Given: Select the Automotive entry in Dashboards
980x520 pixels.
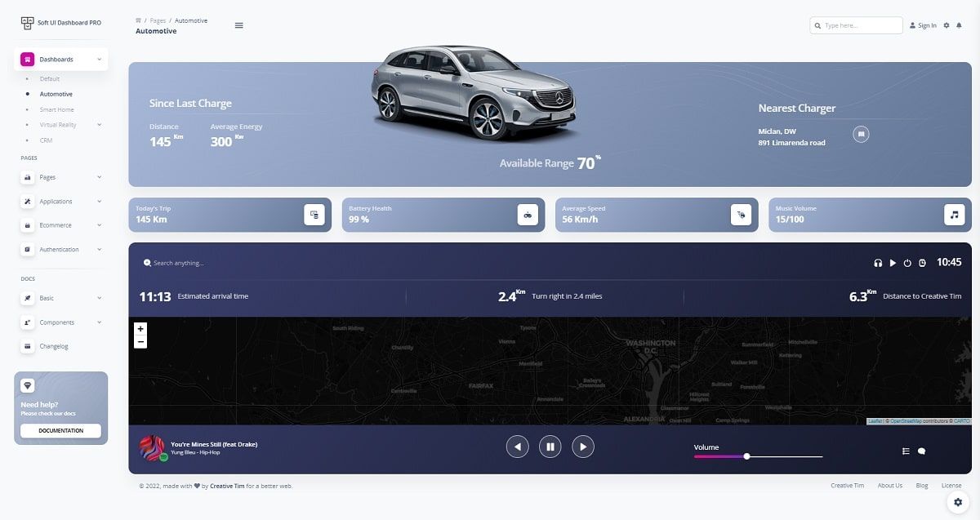Looking at the screenshot, I should 56,94.
